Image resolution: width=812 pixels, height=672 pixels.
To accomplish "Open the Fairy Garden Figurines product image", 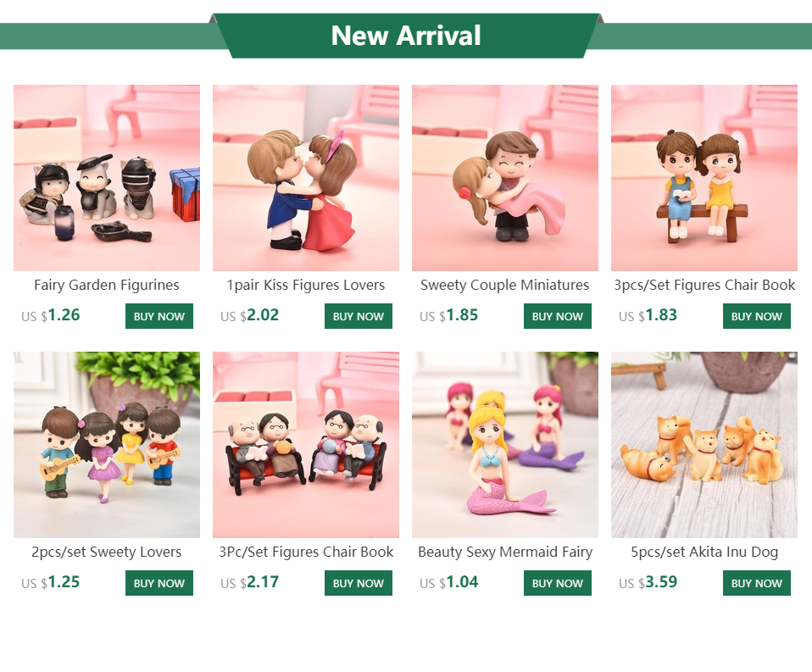I will click(107, 178).
